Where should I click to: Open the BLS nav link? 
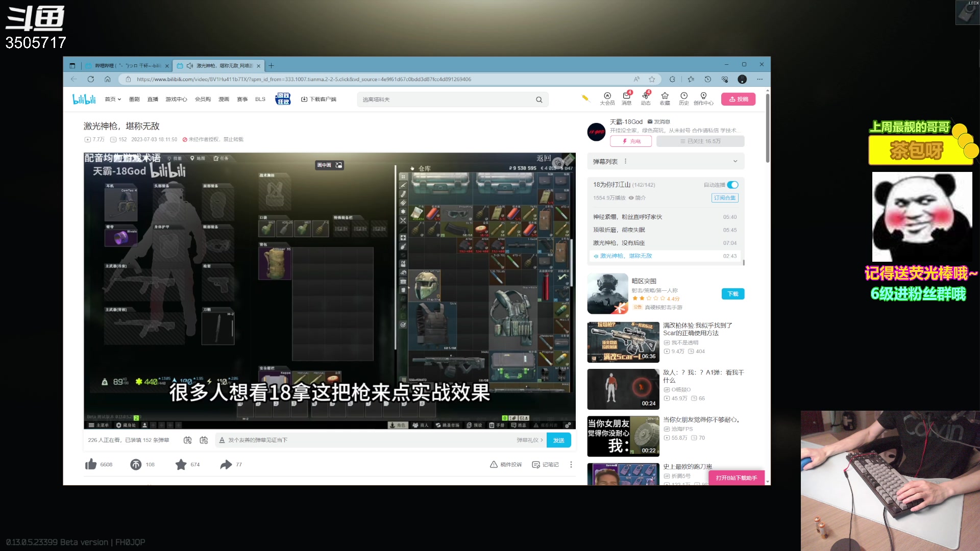260,99
